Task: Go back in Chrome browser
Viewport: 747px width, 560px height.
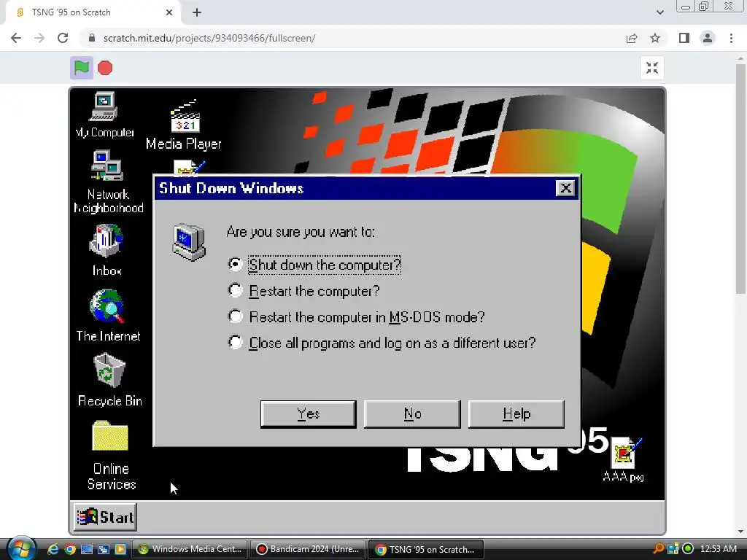Action: 16,38
